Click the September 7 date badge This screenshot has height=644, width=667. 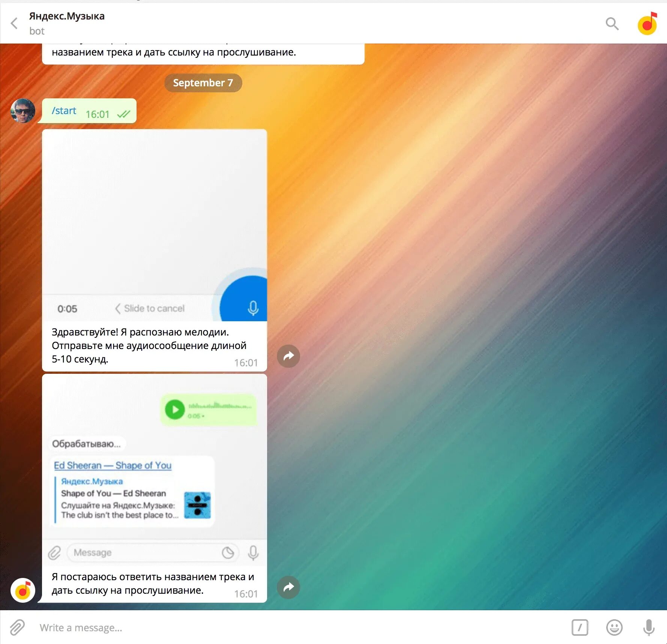[203, 83]
